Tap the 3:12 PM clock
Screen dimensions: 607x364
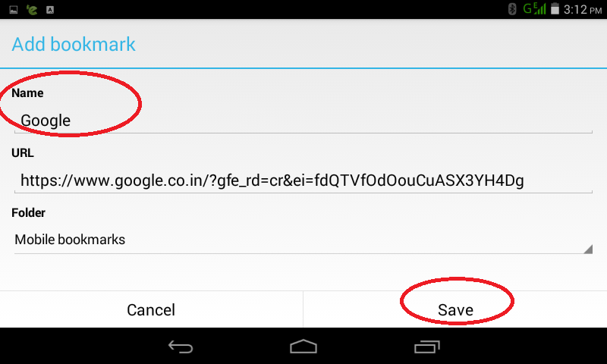pyautogui.click(x=583, y=9)
